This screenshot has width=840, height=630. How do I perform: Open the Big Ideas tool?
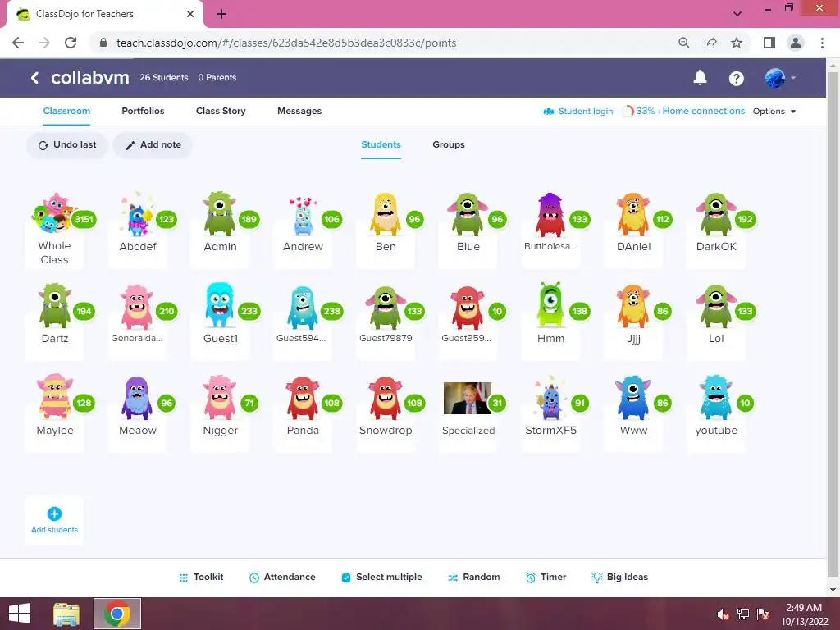coord(619,577)
